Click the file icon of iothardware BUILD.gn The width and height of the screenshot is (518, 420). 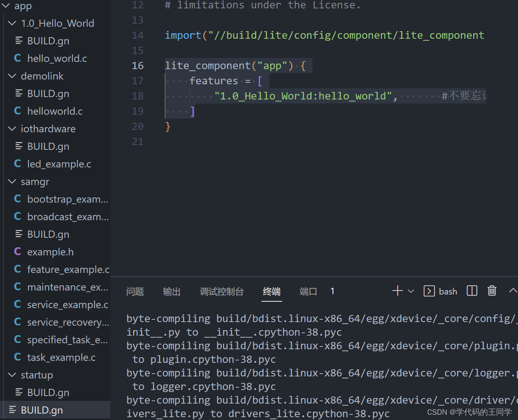point(19,146)
